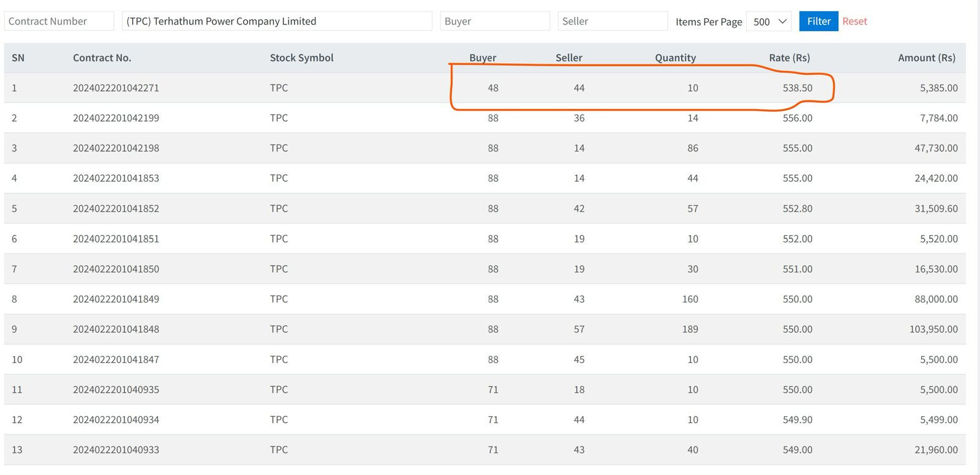Click the Rate (Rs) column header
Viewport: 980px width, 475px height.
tap(790, 58)
